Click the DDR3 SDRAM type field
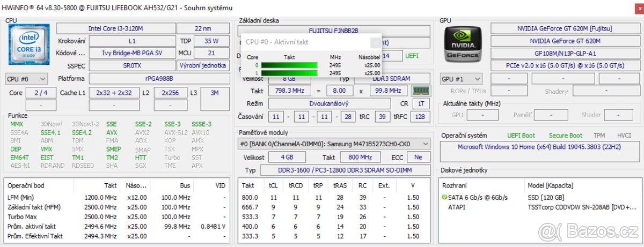The height and width of the screenshot is (247, 644). pos(392,79)
